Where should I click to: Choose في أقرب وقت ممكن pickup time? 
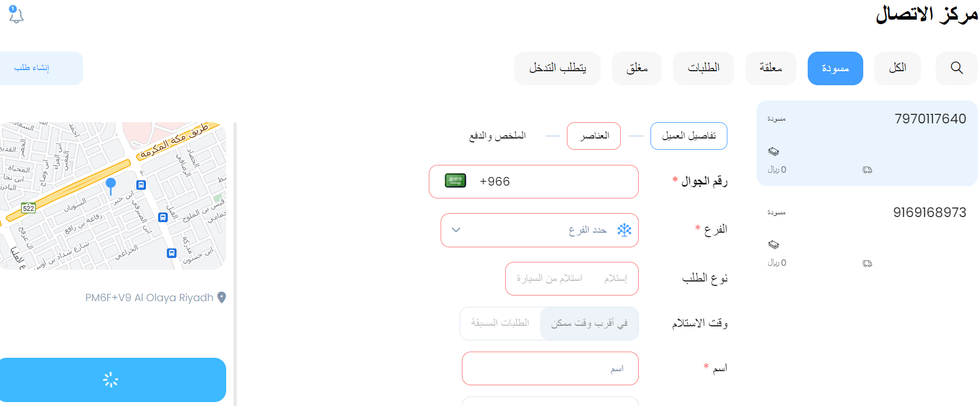(x=589, y=323)
